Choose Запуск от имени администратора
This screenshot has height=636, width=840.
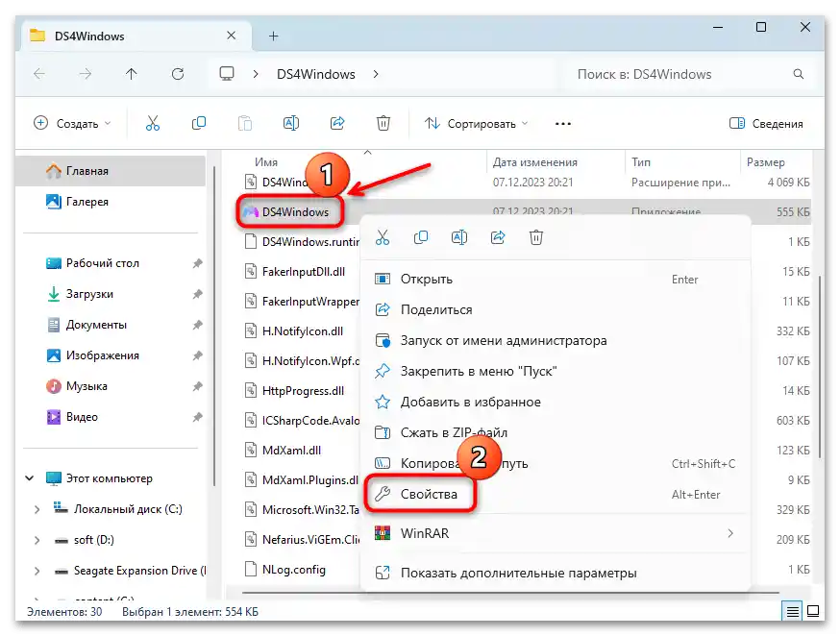tap(556, 340)
